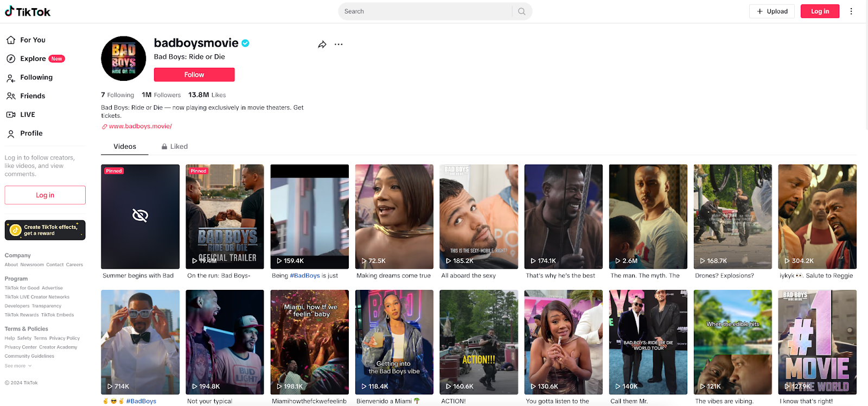
Task: Click into the Search field
Action: (x=426, y=11)
